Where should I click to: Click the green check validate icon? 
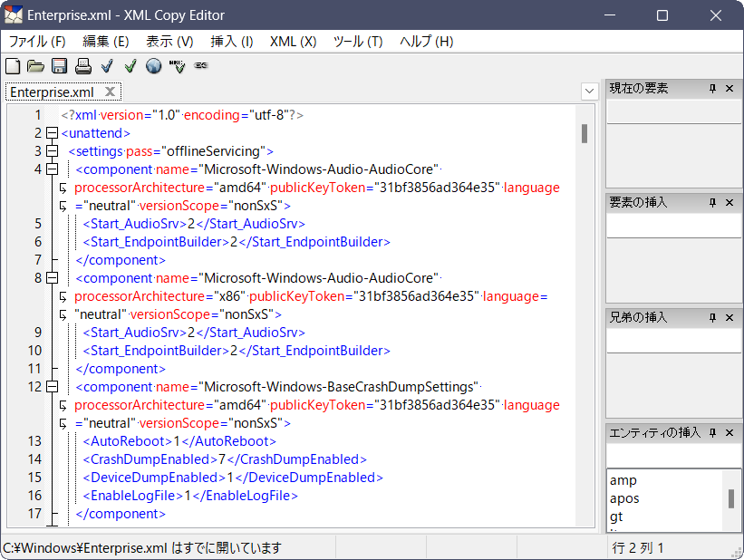130,66
